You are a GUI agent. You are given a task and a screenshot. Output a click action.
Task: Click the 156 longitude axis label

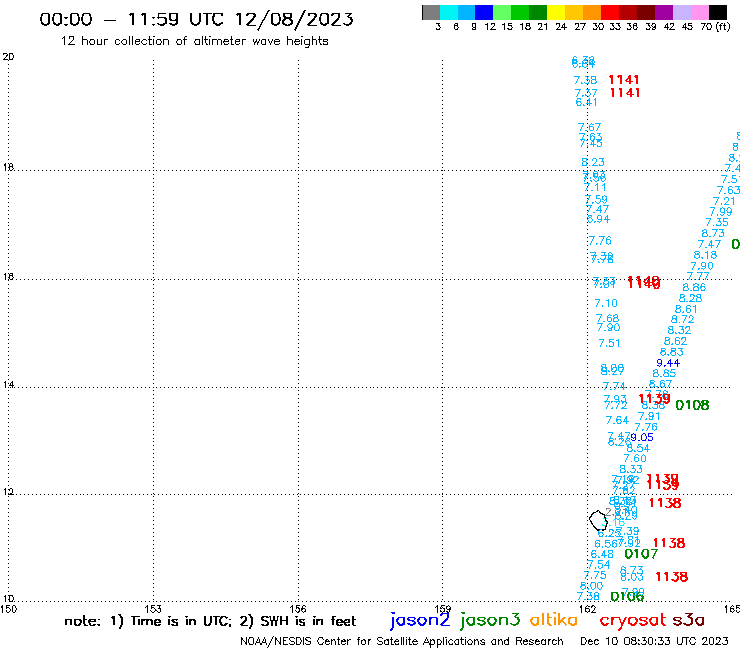298,609
